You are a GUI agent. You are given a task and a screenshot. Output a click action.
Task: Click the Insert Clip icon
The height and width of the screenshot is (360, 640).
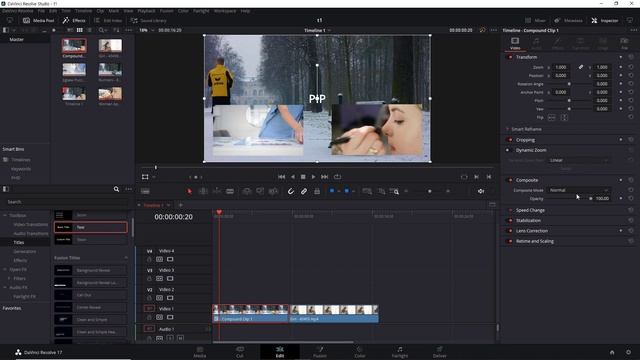[x=247, y=191]
